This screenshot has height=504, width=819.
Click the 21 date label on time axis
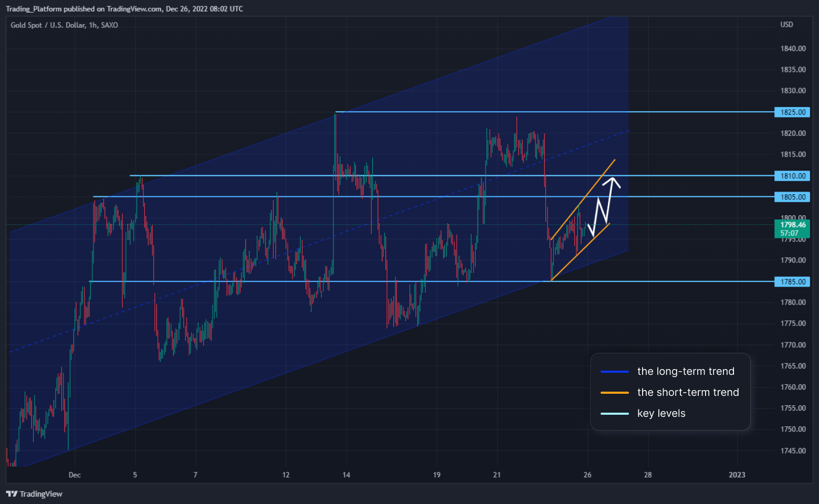coord(497,475)
